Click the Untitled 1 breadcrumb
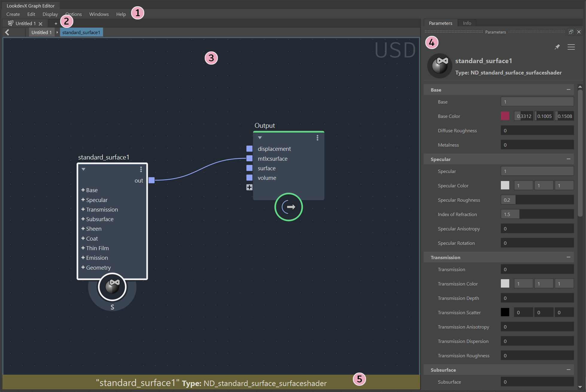 (x=41, y=32)
